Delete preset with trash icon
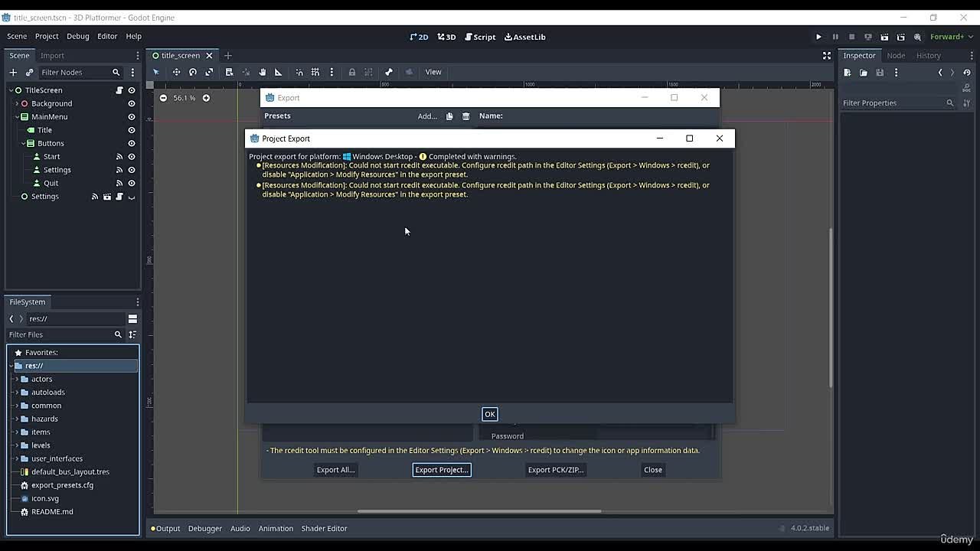Image resolution: width=980 pixels, height=551 pixels. pos(465,116)
